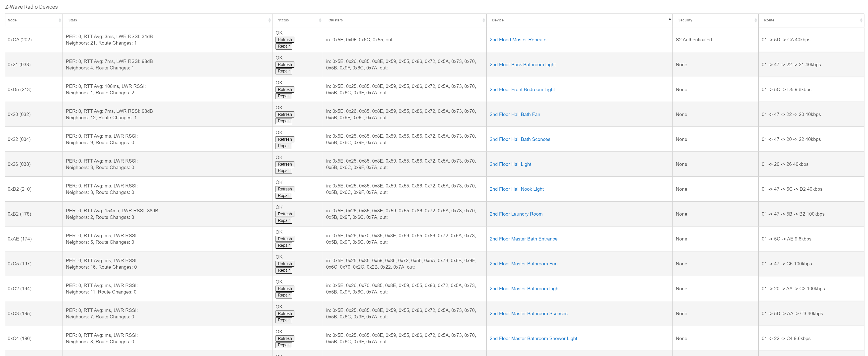
Task: Repair node 0xC3 (195)
Action: pyautogui.click(x=284, y=321)
